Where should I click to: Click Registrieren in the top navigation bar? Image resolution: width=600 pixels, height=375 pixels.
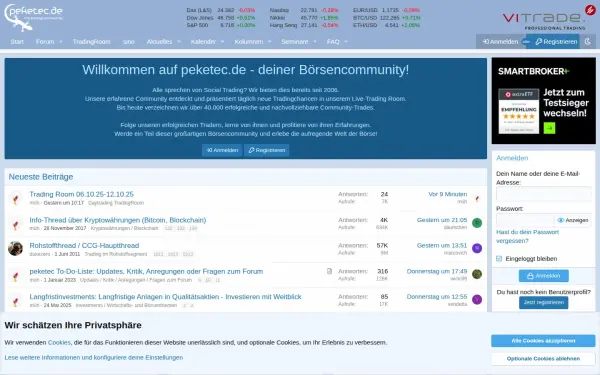click(556, 41)
